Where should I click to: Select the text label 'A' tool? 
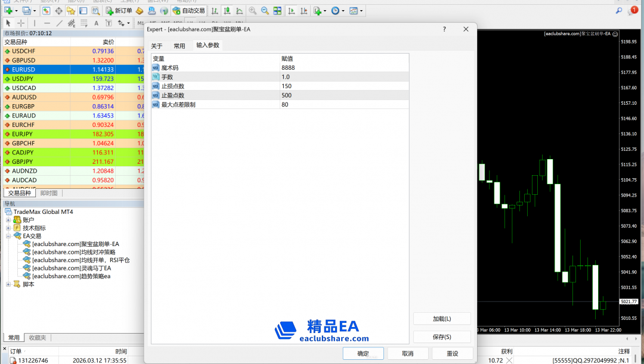[96, 23]
